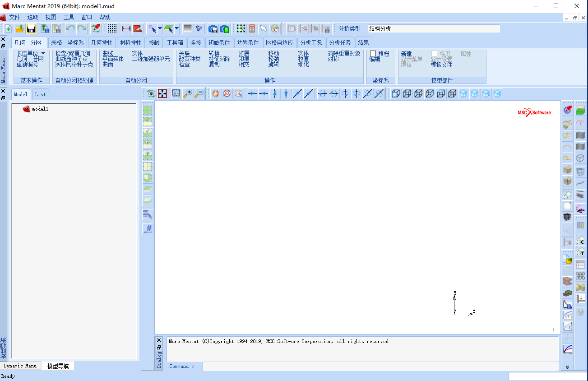Open the dropdown arrow beside the pick cursor tool

(160, 28)
